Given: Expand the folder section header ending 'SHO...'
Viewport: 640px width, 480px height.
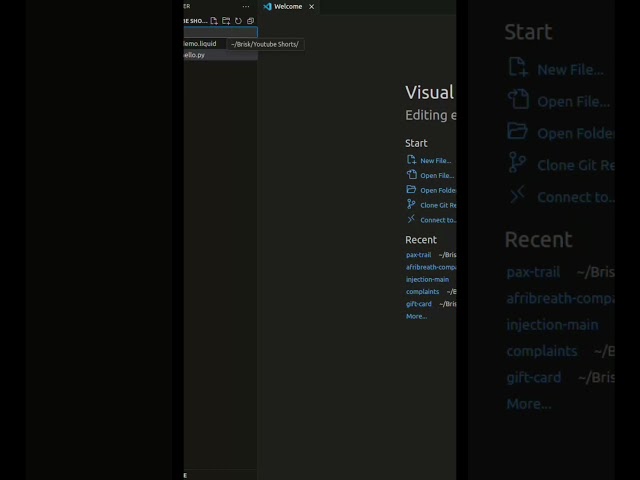Looking at the screenshot, I should click(196, 21).
